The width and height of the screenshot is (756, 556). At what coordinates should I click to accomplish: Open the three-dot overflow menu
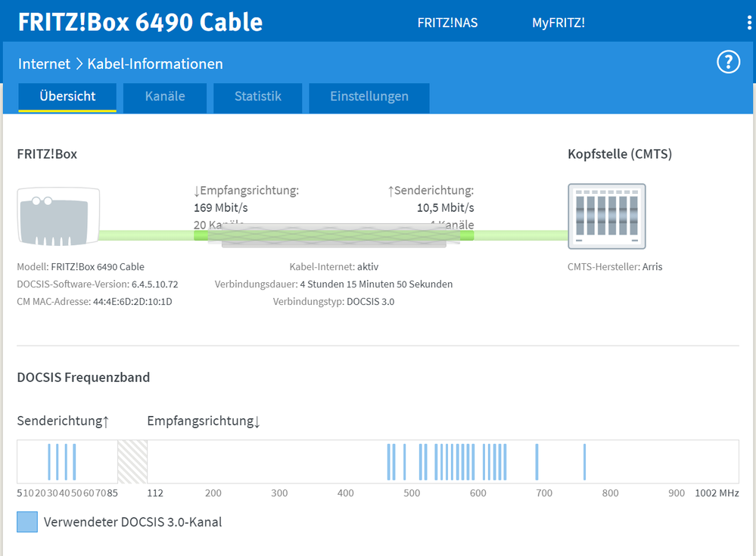(748, 23)
